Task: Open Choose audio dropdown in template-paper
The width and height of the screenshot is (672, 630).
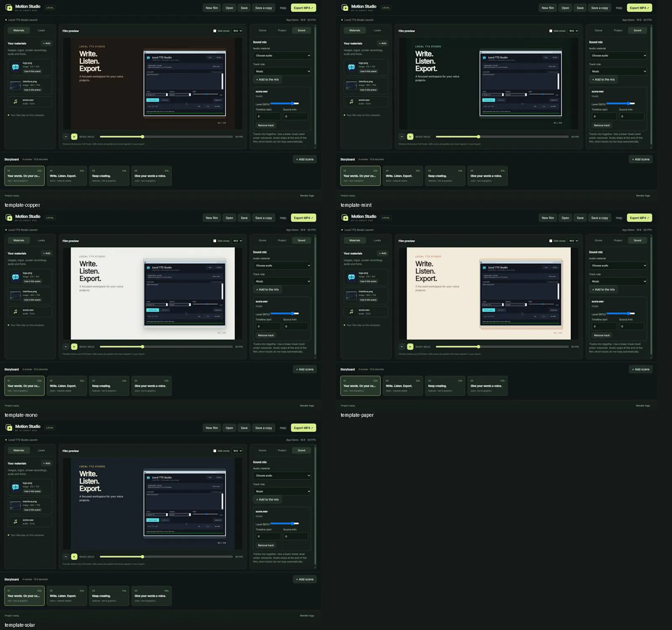Action: pos(618,265)
